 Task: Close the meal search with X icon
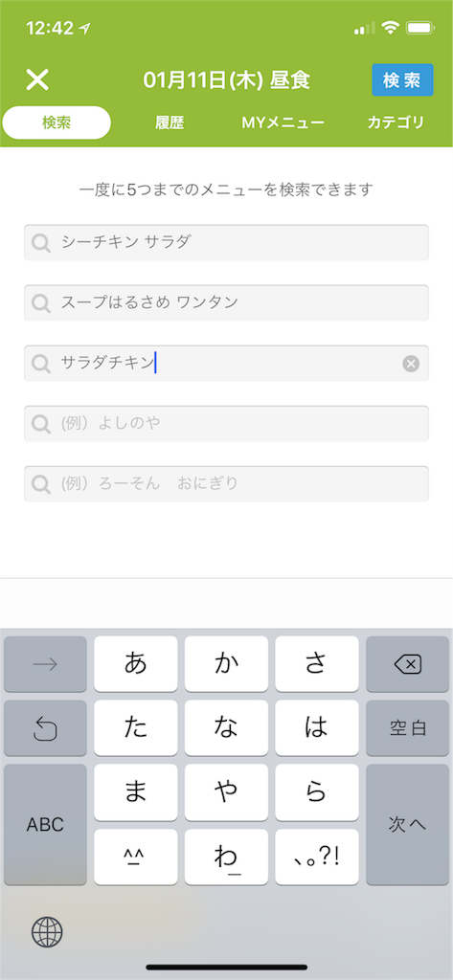coord(37,80)
